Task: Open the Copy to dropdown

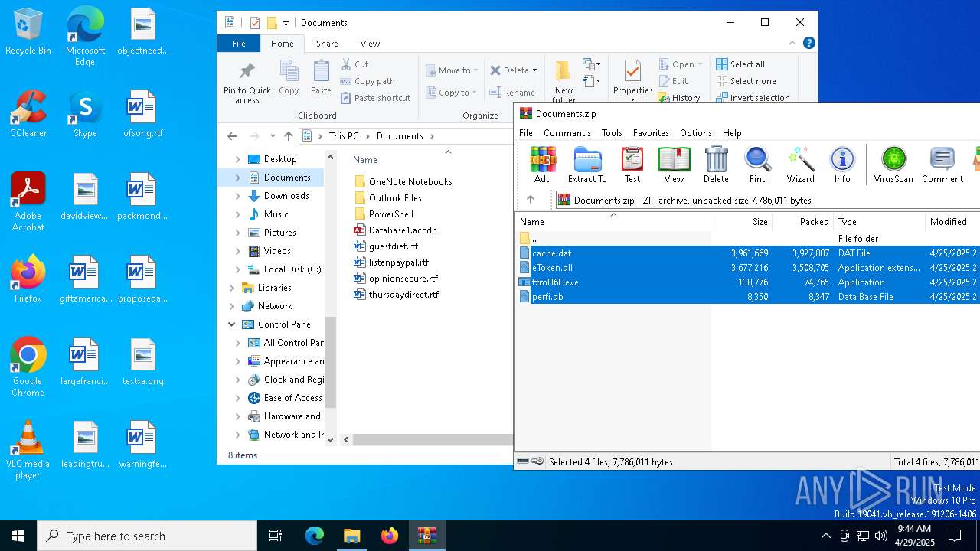Action: (x=451, y=93)
